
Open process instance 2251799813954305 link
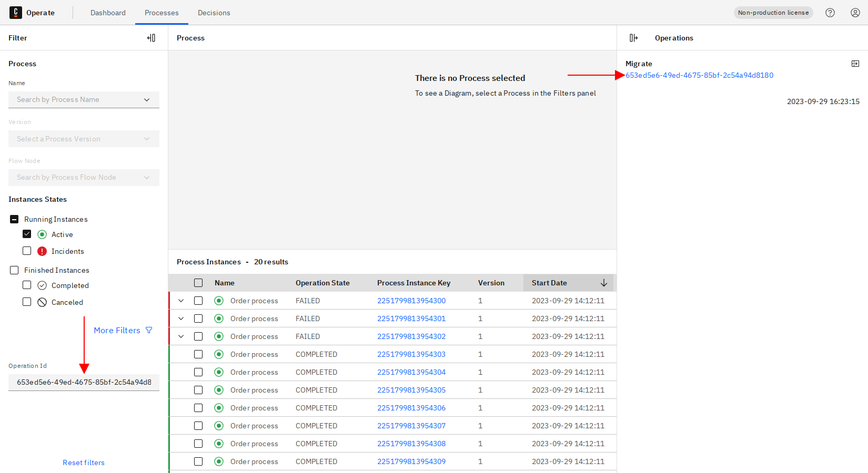411,390
